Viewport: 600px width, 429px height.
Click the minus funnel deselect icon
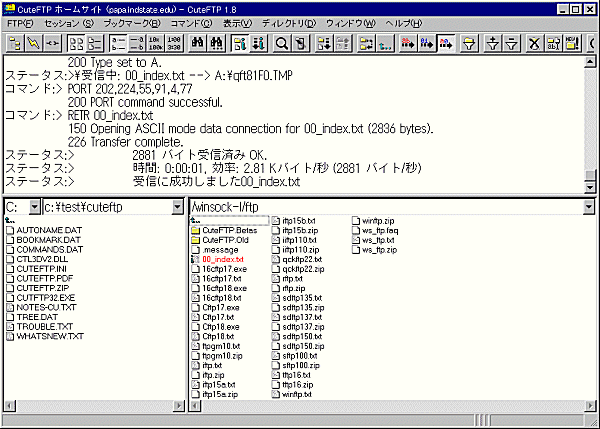click(x=511, y=44)
